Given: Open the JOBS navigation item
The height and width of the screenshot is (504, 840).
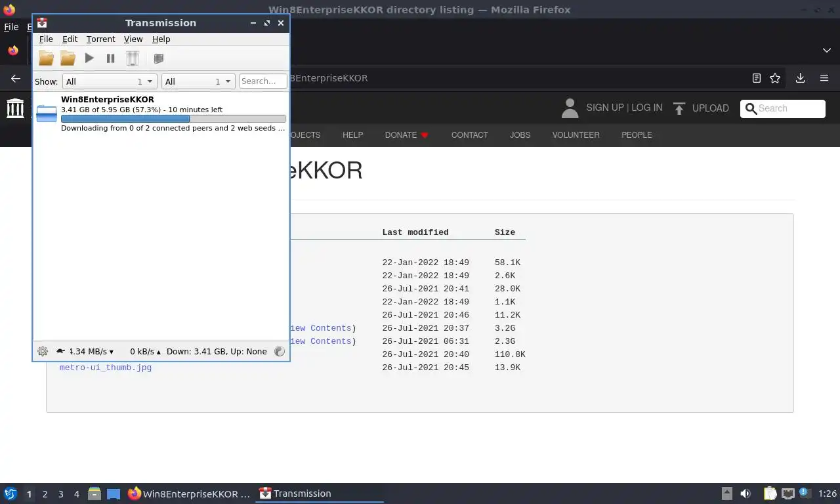Looking at the screenshot, I should [520, 135].
